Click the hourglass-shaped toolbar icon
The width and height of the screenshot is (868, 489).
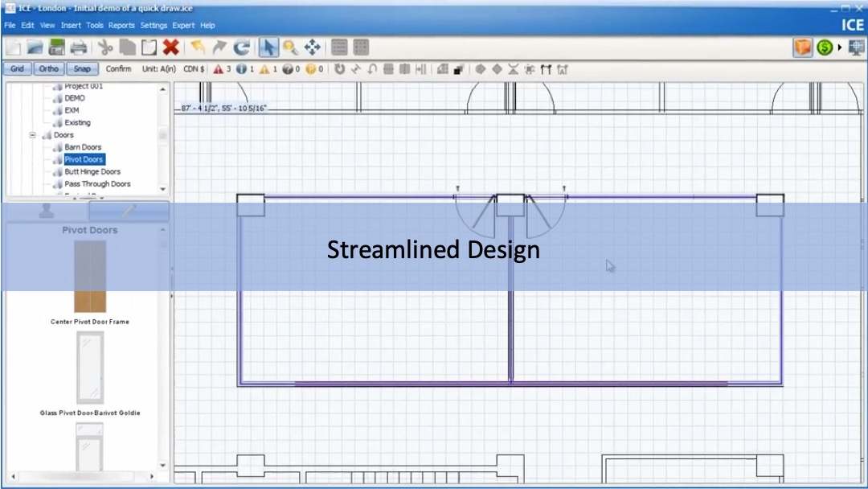tap(513, 69)
